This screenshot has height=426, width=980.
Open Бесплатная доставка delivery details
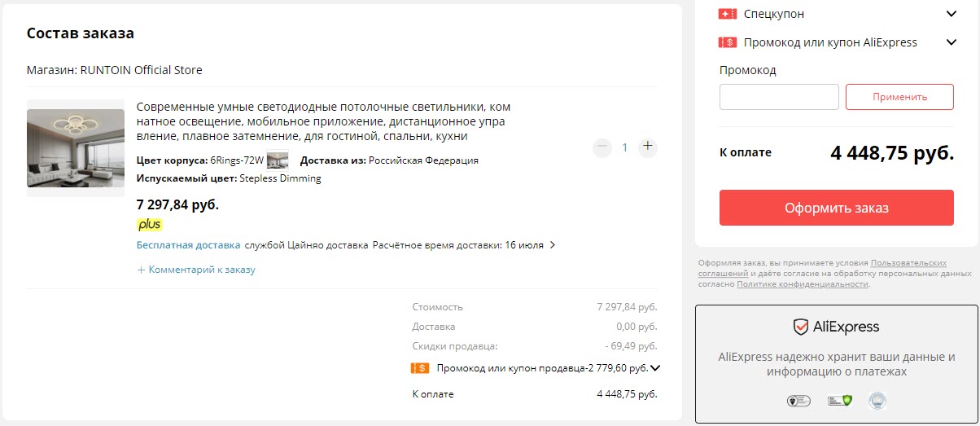(188, 244)
